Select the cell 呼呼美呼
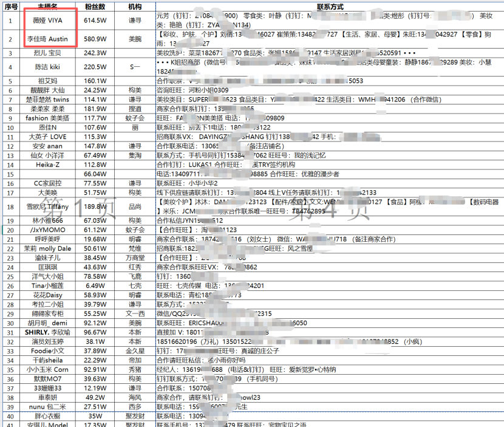 pyautogui.click(x=47, y=239)
